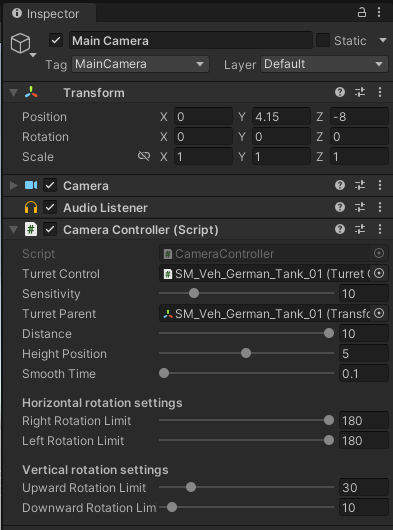Click the Height Position field showing 5
Viewport: 393px width, 530px height.
click(x=364, y=354)
